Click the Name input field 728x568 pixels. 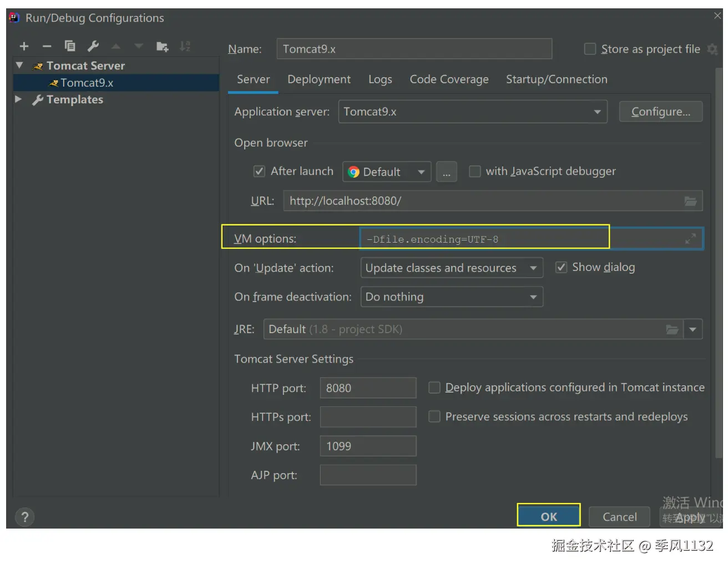point(414,49)
